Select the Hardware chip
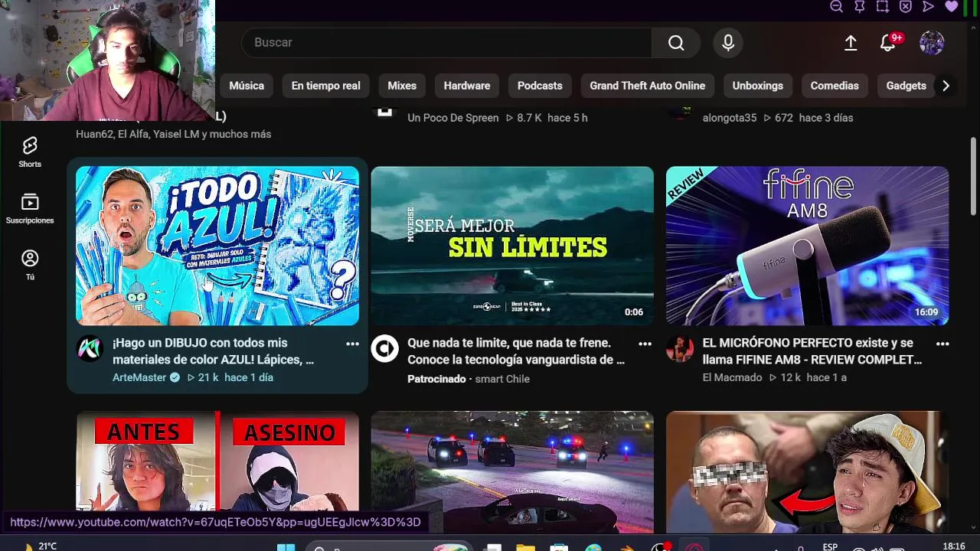Image resolution: width=980 pixels, height=551 pixels. click(467, 86)
